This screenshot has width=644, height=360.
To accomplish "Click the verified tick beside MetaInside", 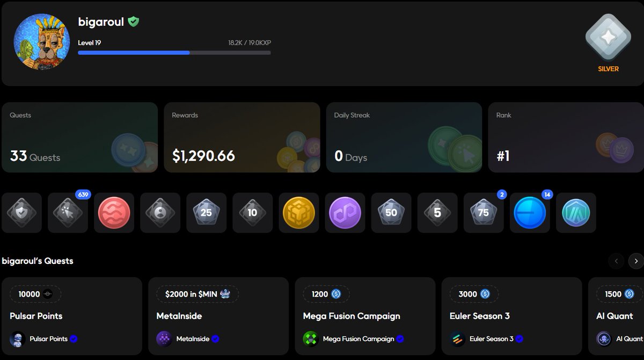I will tap(215, 339).
